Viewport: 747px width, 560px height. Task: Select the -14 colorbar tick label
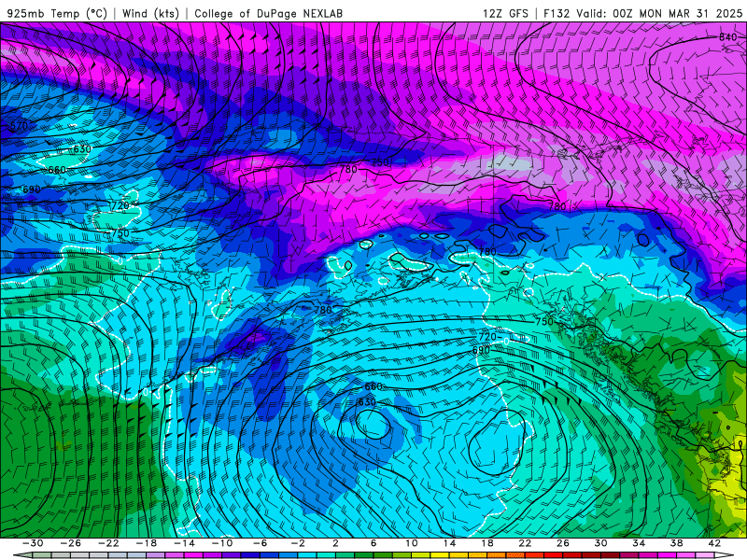(184, 543)
